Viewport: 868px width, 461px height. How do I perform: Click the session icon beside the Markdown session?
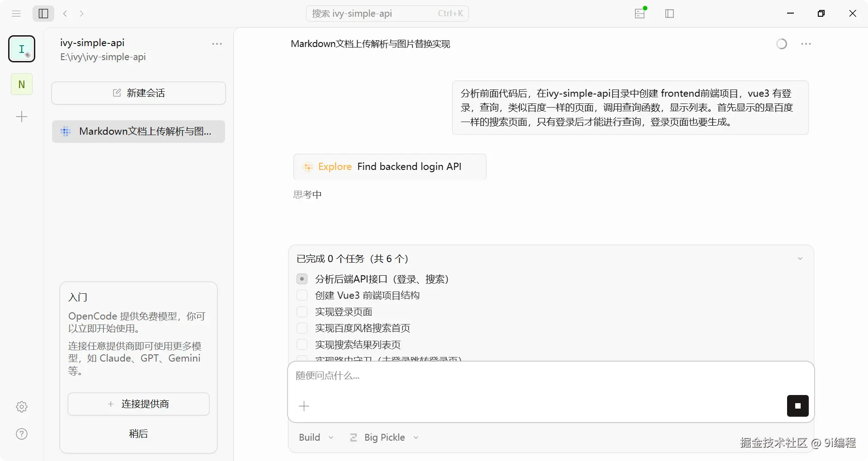[x=66, y=132]
